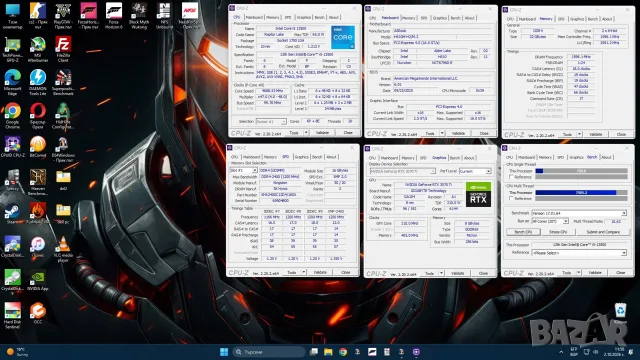Image resolution: width=640 pixels, height=360 pixels.
Task: Open File Explorer from the taskbar
Action: click(328, 352)
